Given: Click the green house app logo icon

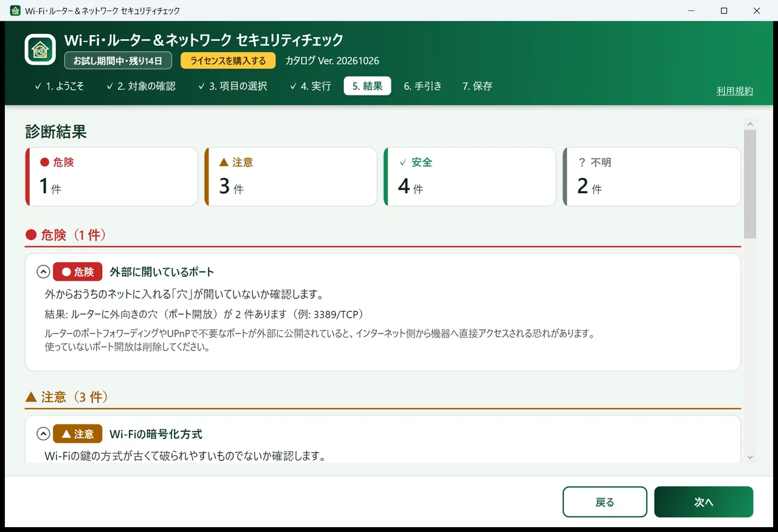Looking at the screenshot, I should (x=41, y=49).
